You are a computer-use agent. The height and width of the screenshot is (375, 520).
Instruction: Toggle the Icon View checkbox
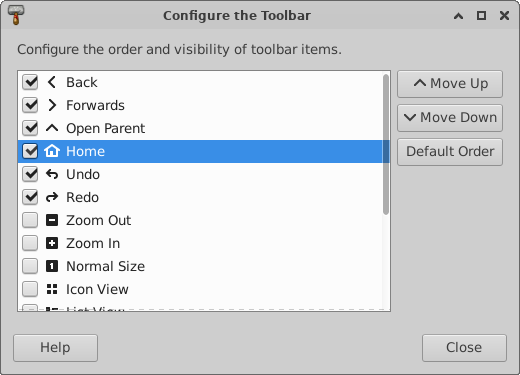30,289
